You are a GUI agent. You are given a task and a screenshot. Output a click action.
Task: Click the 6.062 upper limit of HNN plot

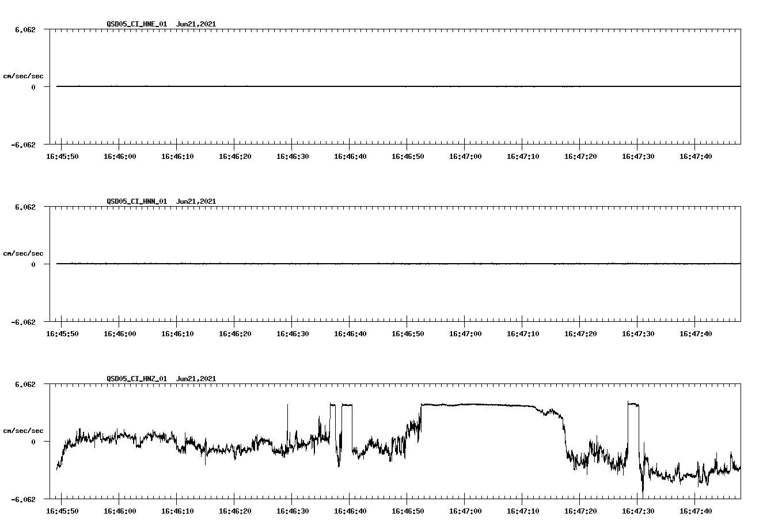(x=25, y=207)
